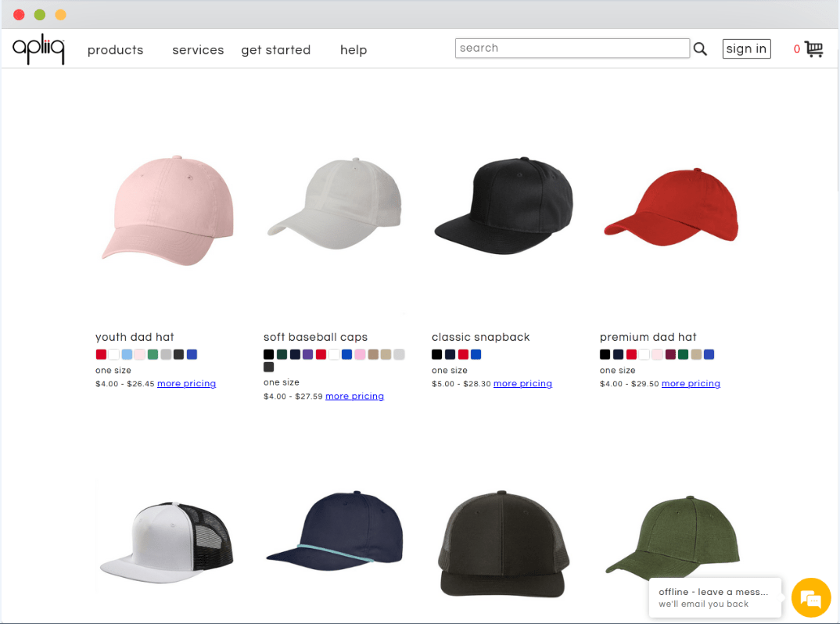Select blue swatch for premium dad hat
840x624 pixels.
click(709, 354)
